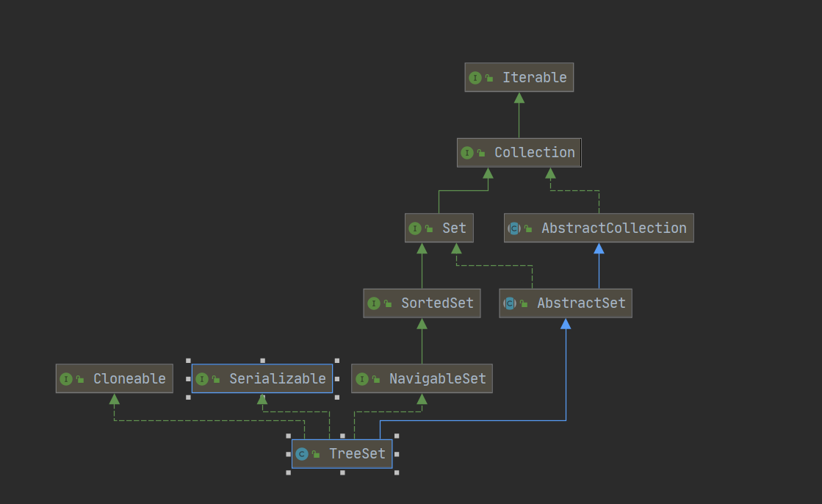Click the interface icon on SortedSet node
Screen dimensions: 822x504
tap(374, 303)
